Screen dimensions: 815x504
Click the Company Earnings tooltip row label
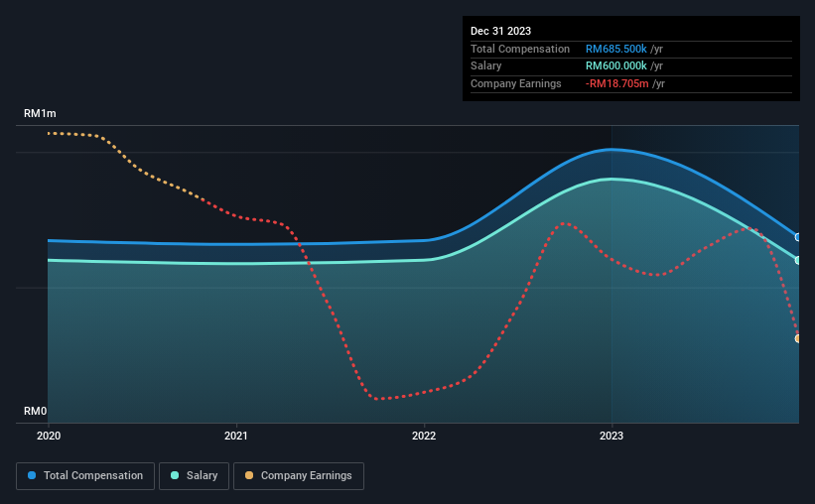tap(515, 83)
